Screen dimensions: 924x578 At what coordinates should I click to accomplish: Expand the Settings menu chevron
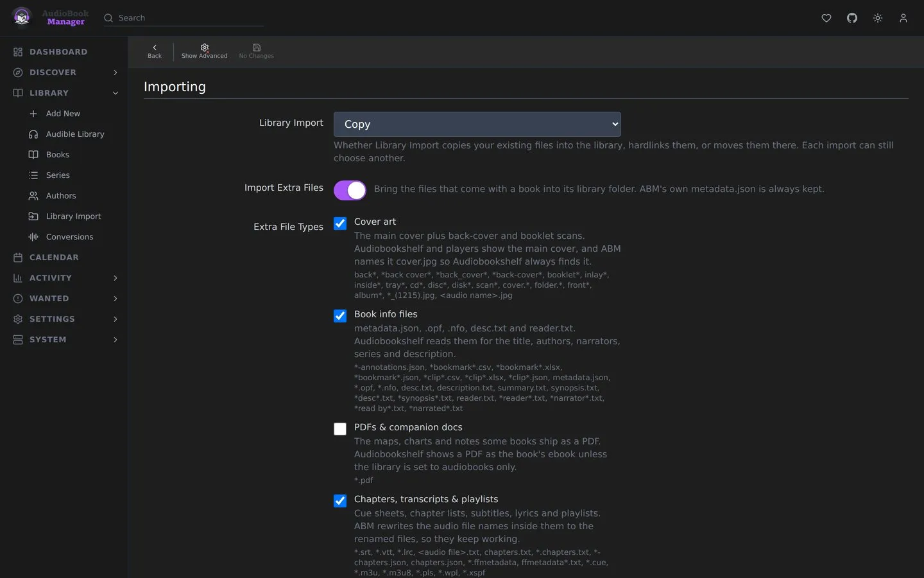point(116,319)
